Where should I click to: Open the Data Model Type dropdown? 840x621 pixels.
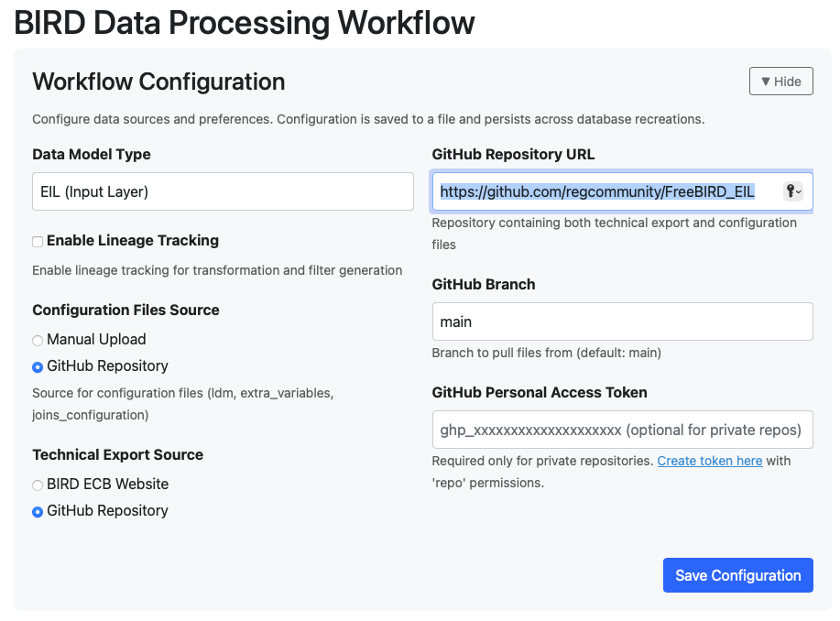click(223, 191)
